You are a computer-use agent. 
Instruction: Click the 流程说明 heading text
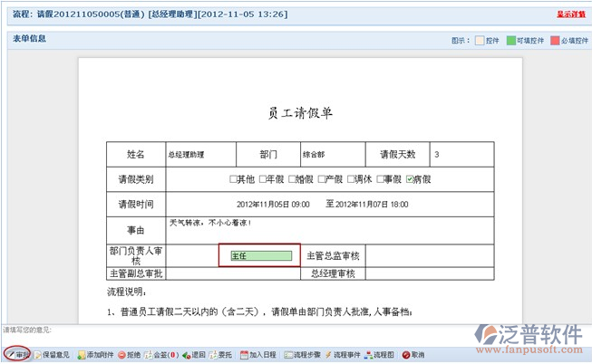click(x=127, y=292)
